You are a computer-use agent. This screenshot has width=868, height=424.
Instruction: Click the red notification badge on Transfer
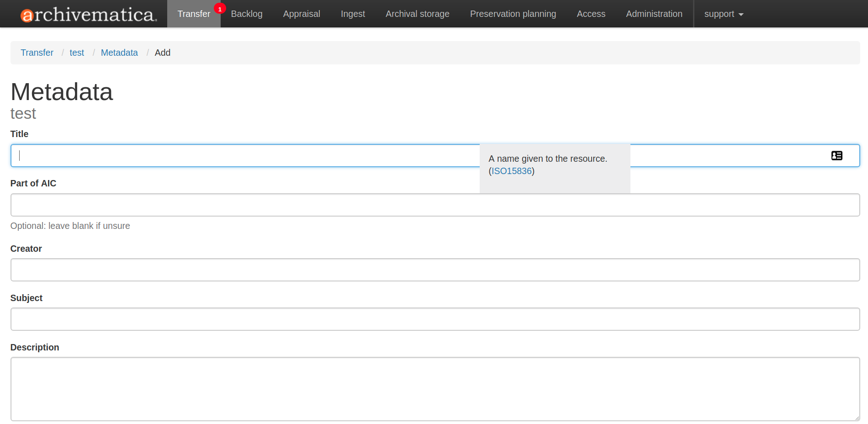[x=220, y=8]
